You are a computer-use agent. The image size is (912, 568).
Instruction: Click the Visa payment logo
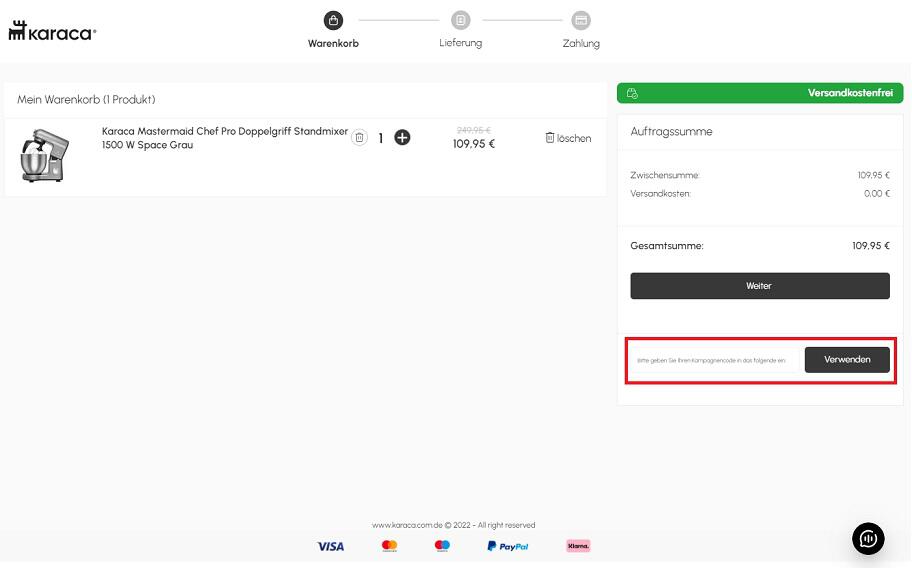pos(330,546)
